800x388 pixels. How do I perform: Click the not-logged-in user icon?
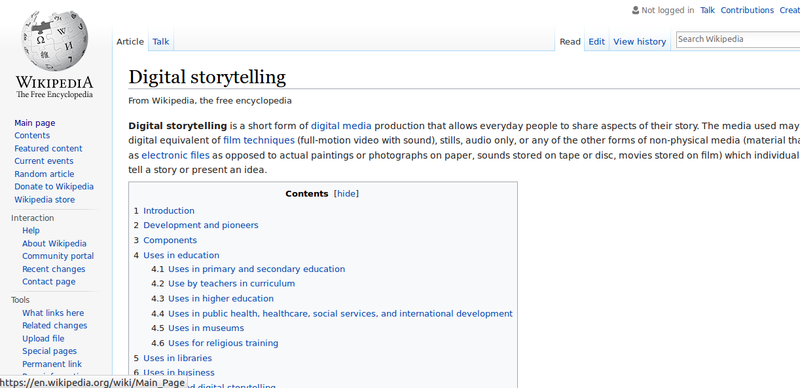tap(635, 10)
